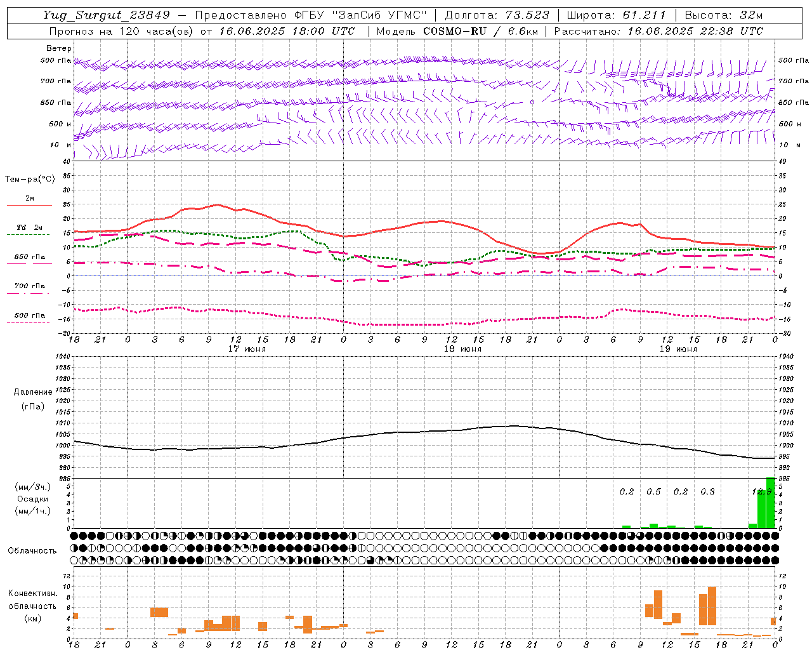Click the Облачность cloudiness label

coord(32,550)
